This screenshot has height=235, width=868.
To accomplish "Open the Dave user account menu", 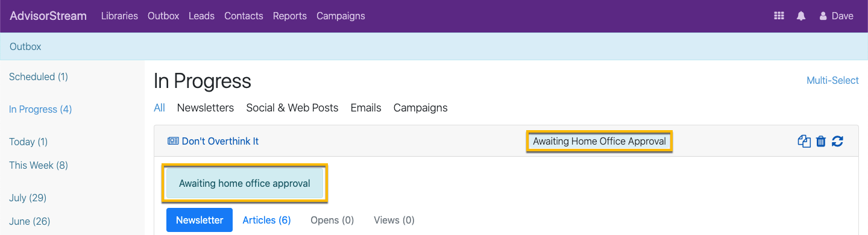I will coord(837,16).
